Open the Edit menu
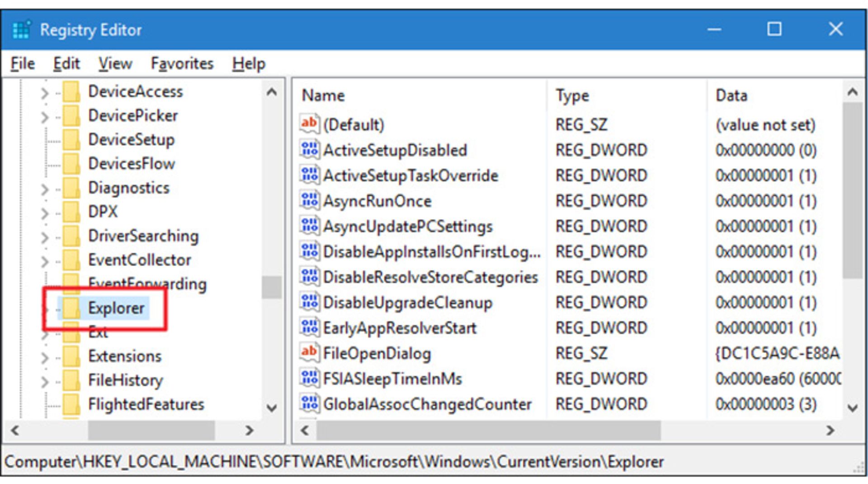The width and height of the screenshot is (868, 484). 66,64
